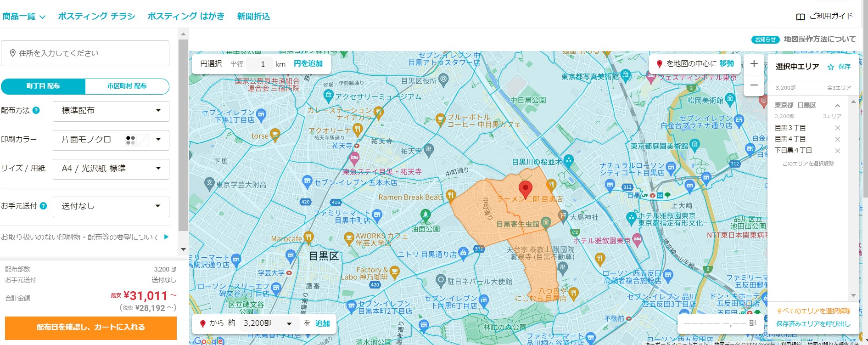This screenshot has width=868, height=345.
Task: Click the 目黒区役所 map marker
Action: click(x=443, y=79)
